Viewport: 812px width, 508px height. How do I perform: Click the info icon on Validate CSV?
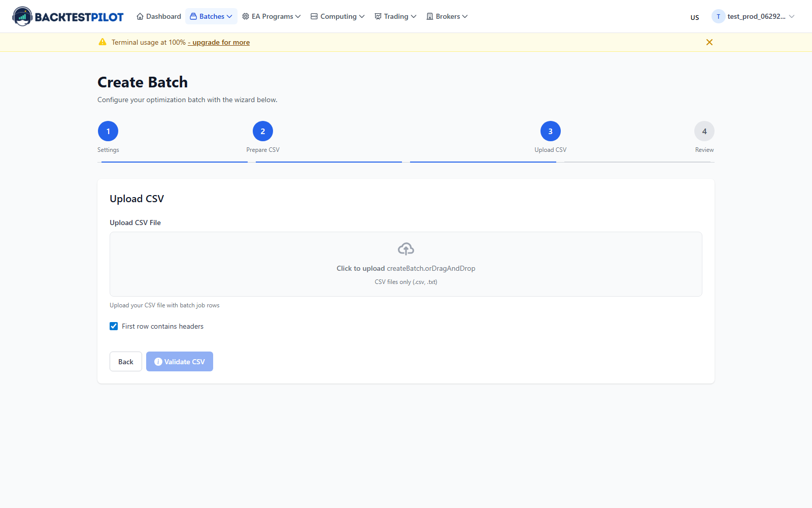tap(158, 362)
